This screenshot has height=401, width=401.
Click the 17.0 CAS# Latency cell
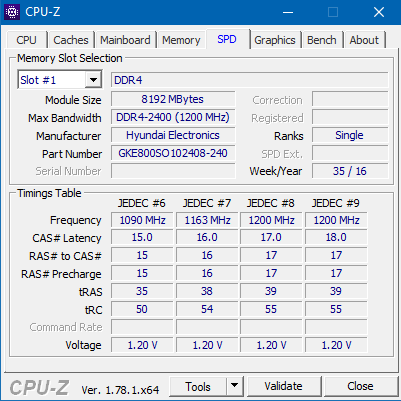point(271,238)
